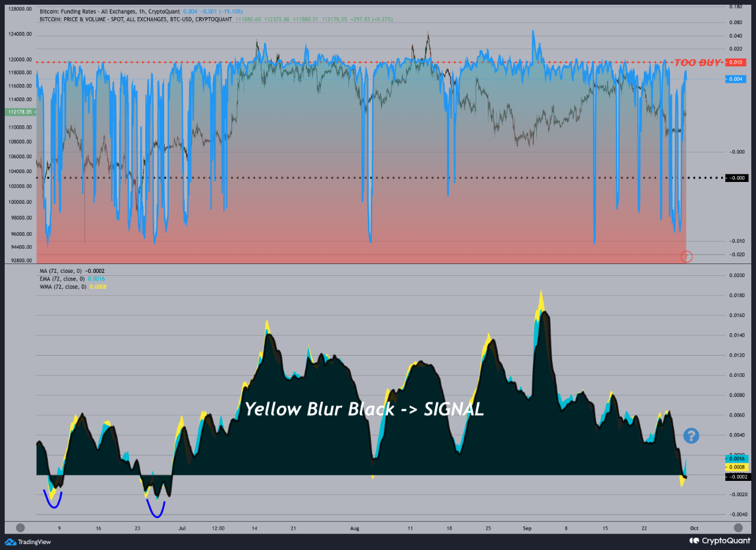Screen dimensions: 756x550
Task: Click the 'TOO BUY' red text annotation
Action: point(698,62)
